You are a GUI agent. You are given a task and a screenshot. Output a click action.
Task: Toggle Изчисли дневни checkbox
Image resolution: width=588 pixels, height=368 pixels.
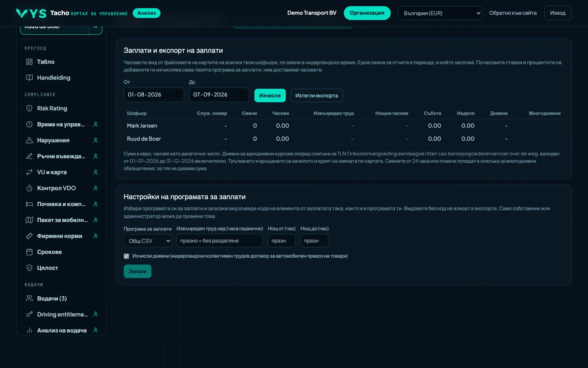126,256
